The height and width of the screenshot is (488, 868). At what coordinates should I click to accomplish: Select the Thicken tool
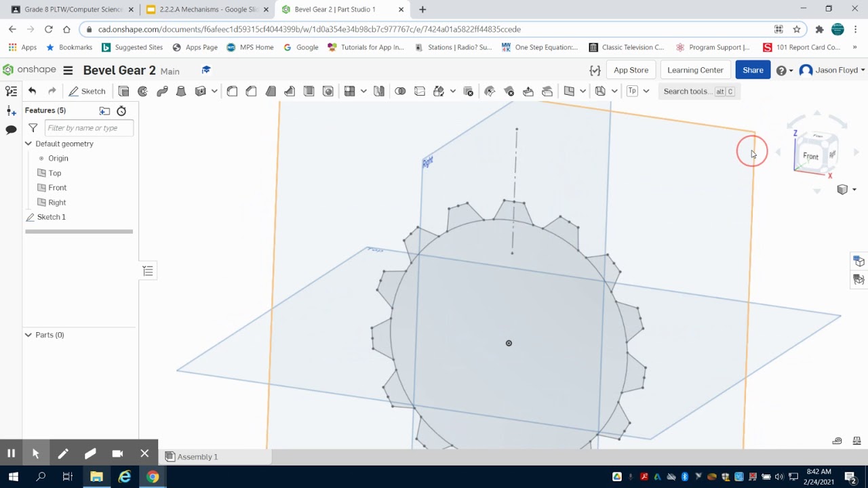[200, 91]
